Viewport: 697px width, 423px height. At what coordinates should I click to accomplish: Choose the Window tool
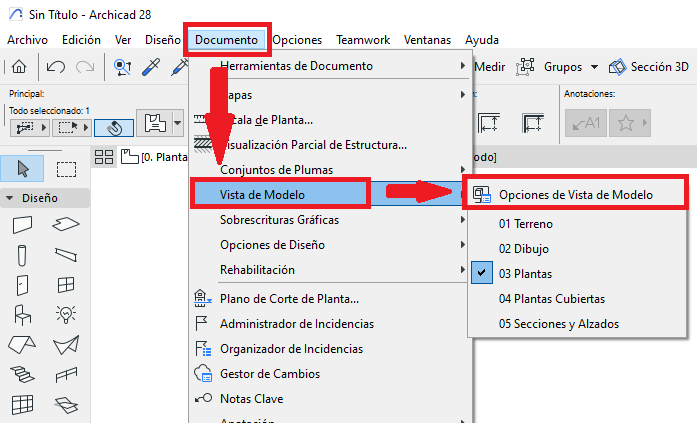coord(66,284)
